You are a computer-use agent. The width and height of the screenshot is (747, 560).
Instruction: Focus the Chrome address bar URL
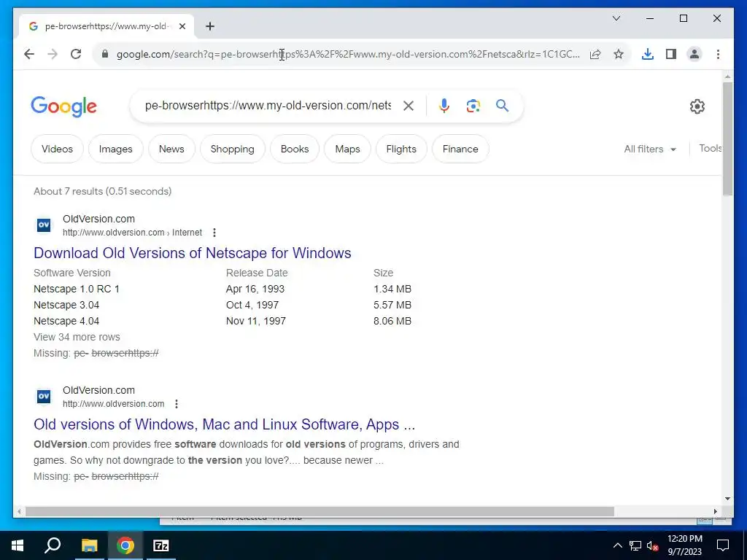(x=348, y=54)
